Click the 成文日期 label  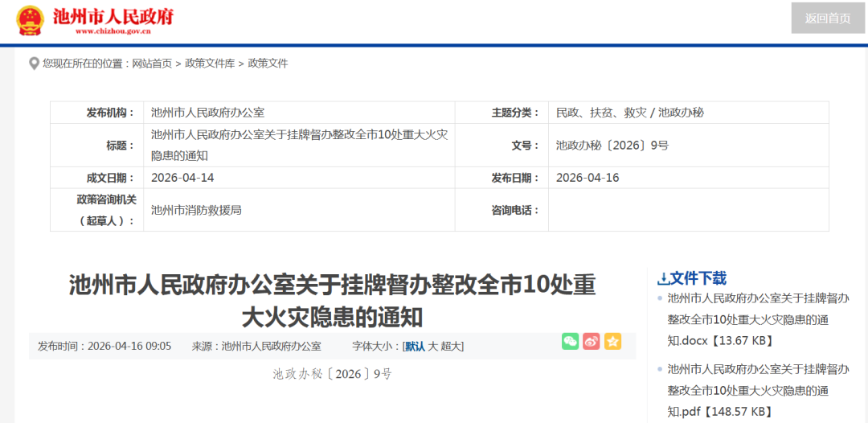click(x=110, y=178)
